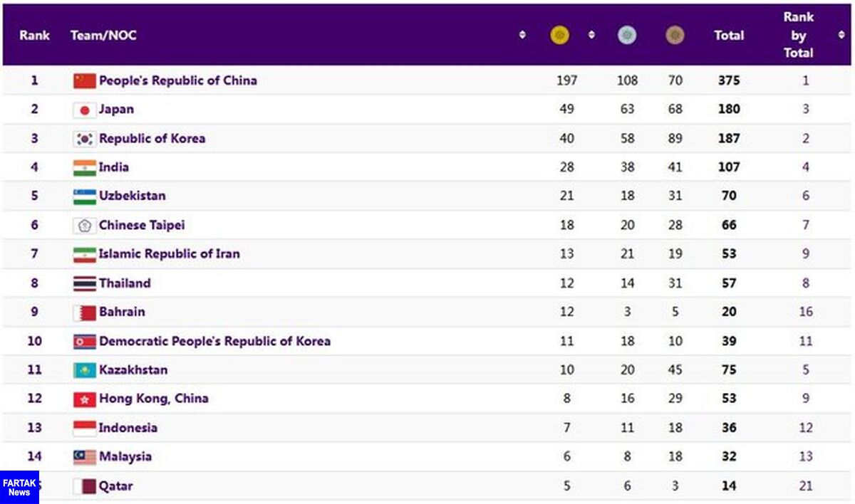Screen dimensions: 855x504
Task: Click the China flag icon
Action: (x=84, y=80)
